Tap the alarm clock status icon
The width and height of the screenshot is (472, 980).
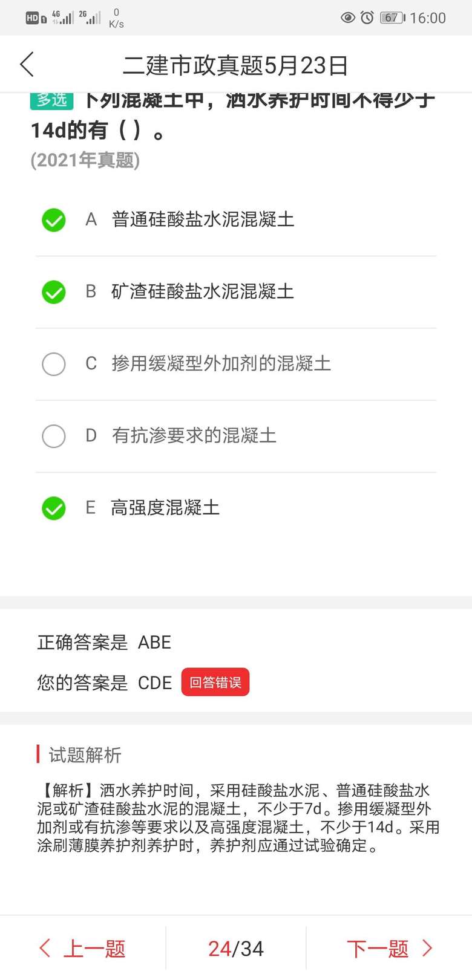coord(367,18)
